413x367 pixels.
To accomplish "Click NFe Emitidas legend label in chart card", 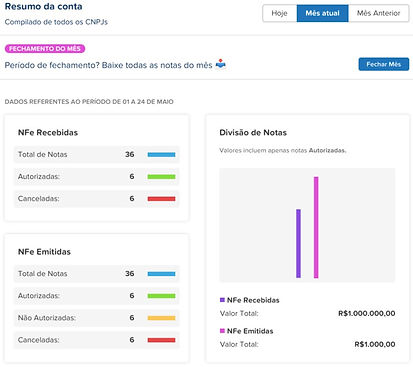I will (250, 331).
